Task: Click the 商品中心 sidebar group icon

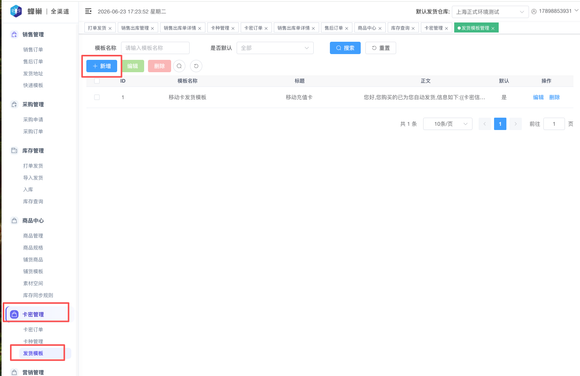Action: pyautogui.click(x=14, y=221)
